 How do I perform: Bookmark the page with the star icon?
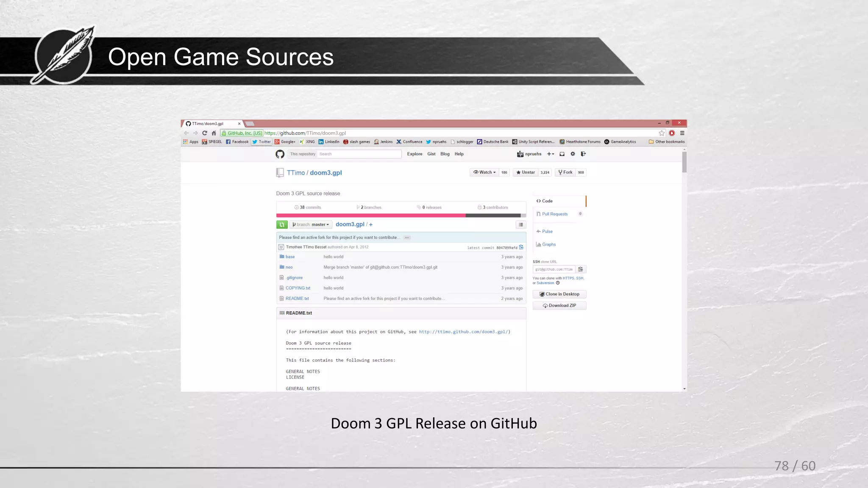click(x=662, y=133)
